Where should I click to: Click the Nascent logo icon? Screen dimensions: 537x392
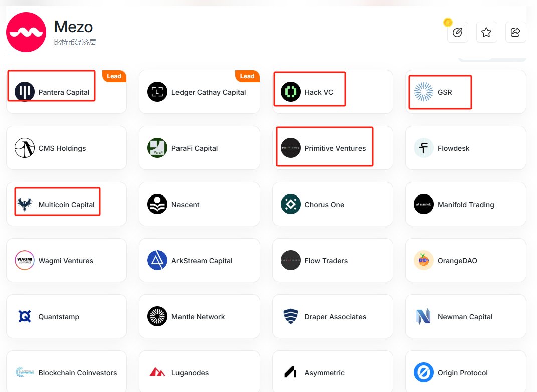[157, 204]
